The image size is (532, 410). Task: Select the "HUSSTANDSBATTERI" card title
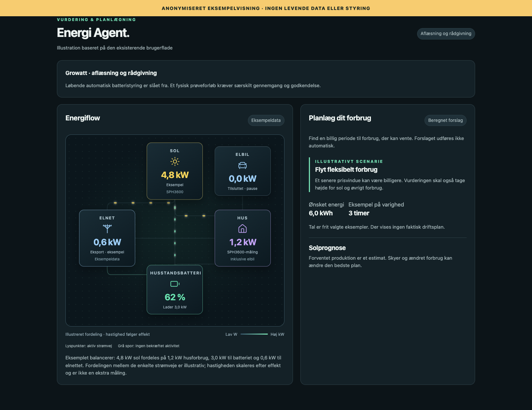click(175, 273)
